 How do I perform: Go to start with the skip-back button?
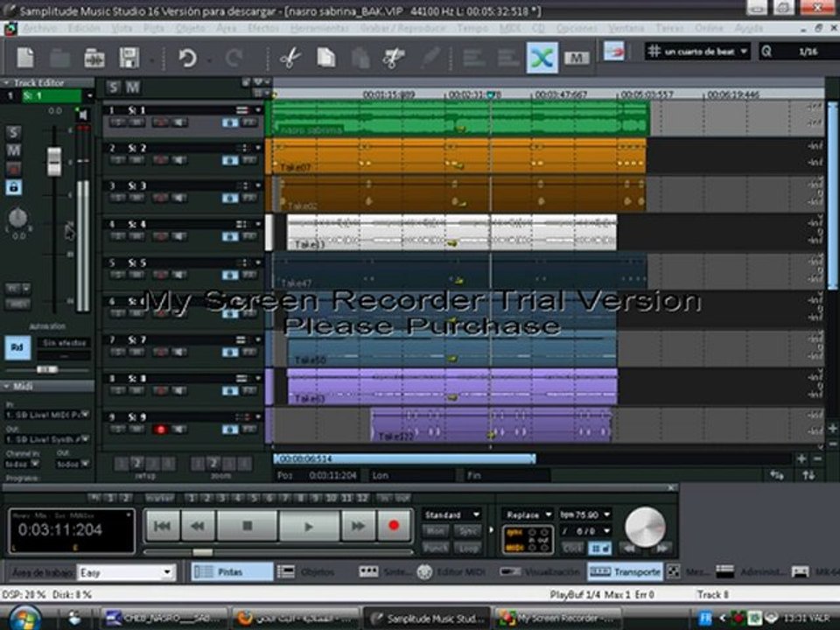click(x=163, y=526)
